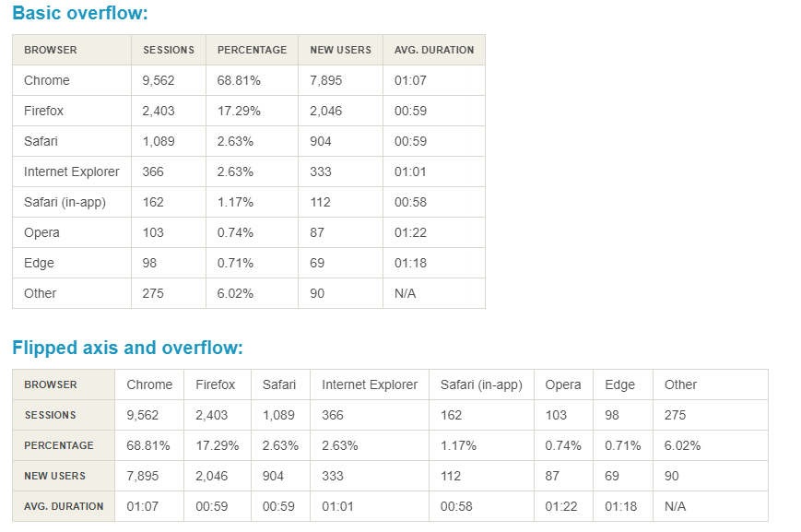Click Chrome's 9,562 sessions cell in flipped table
The image size is (801, 532).
pos(143,415)
